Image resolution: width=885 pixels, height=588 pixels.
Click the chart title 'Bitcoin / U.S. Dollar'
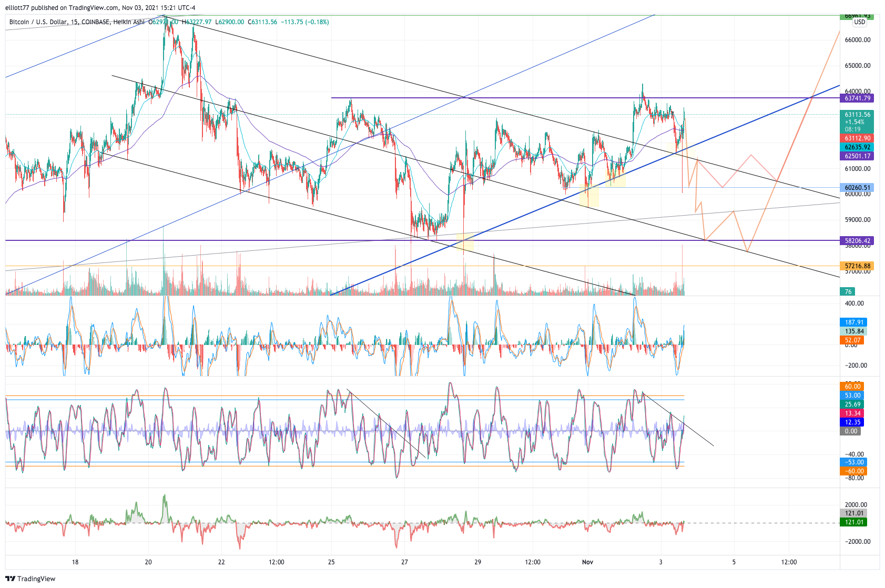(38, 22)
